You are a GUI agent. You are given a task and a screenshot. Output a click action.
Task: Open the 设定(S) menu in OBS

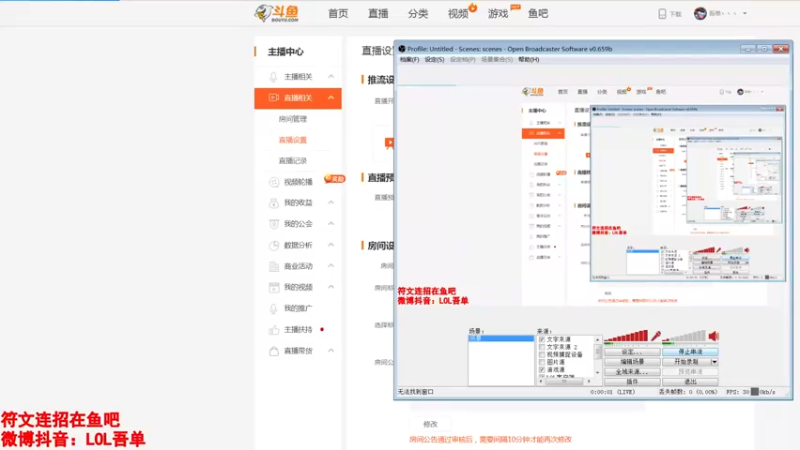click(434, 60)
